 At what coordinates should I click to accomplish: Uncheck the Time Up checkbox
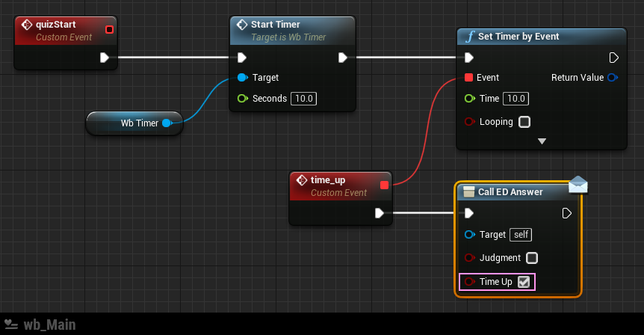click(524, 282)
